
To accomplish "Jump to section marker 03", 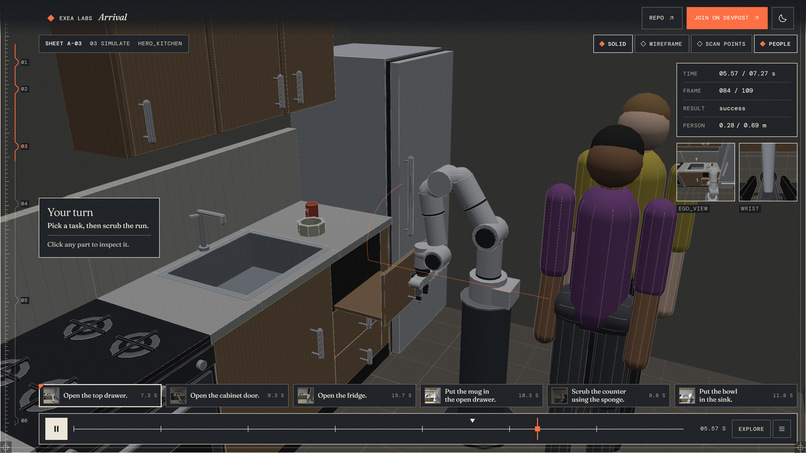I will coord(23,147).
